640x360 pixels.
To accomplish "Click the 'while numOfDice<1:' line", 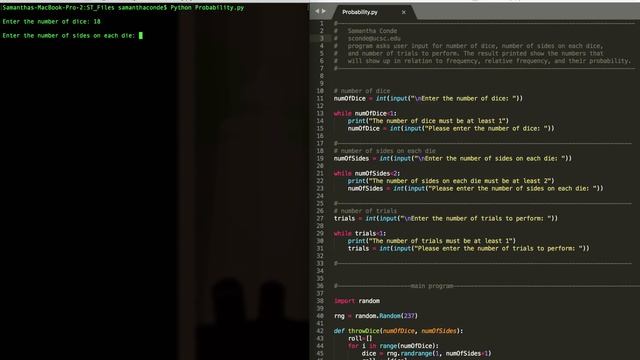I will click(365, 113).
